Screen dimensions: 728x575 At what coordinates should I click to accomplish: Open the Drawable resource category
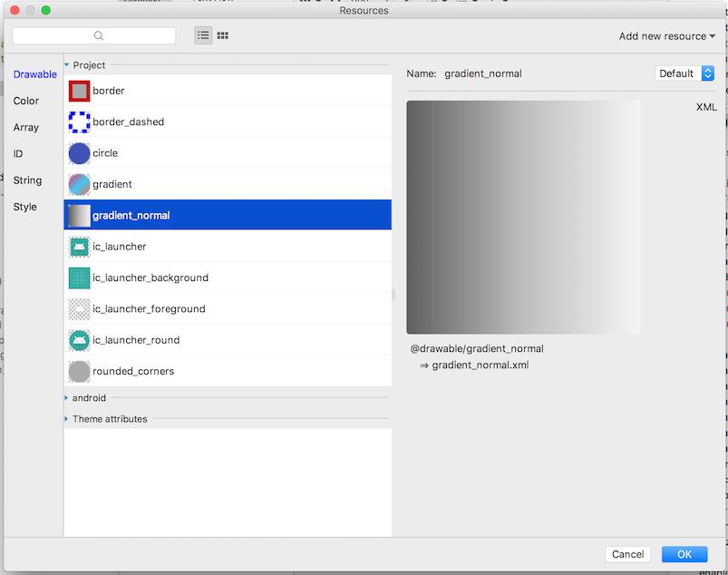coord(34,74)
